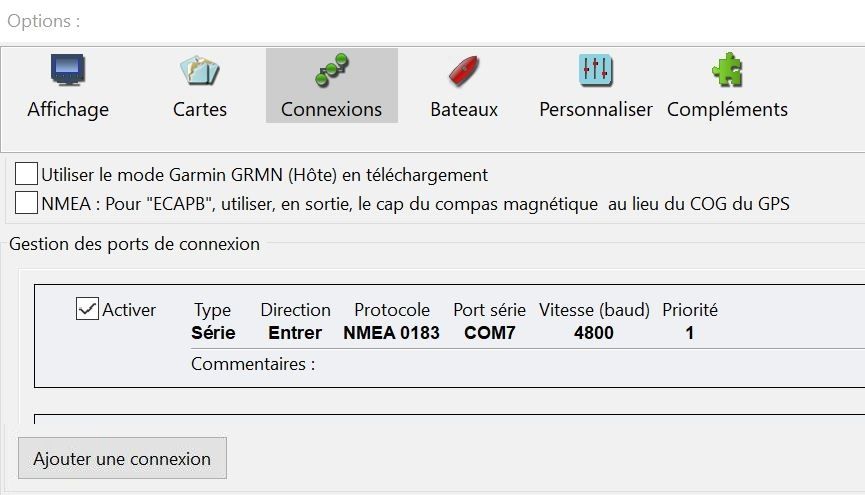Select the Personnaliser sliders icon
The image size is (865, 495).
coord(596,70)
